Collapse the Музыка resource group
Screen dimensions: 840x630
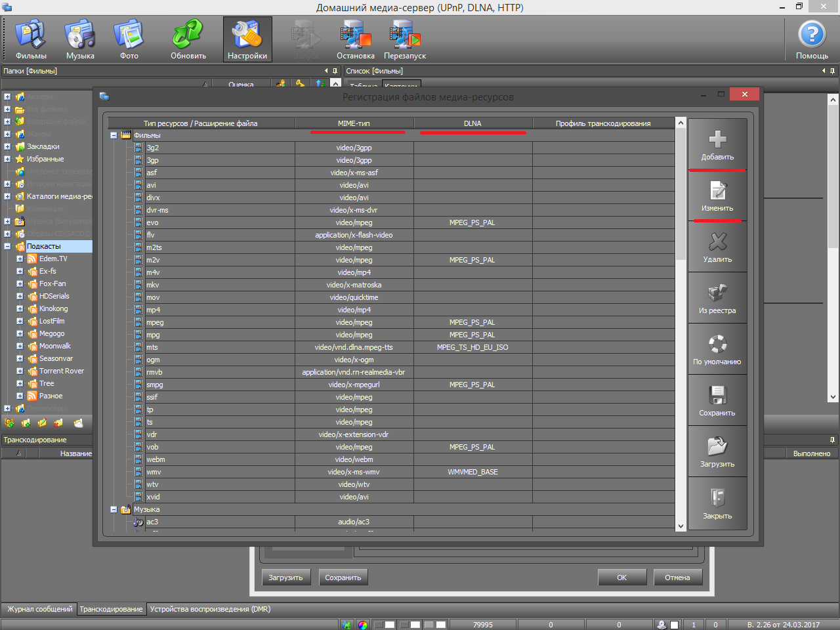point(114,509)
